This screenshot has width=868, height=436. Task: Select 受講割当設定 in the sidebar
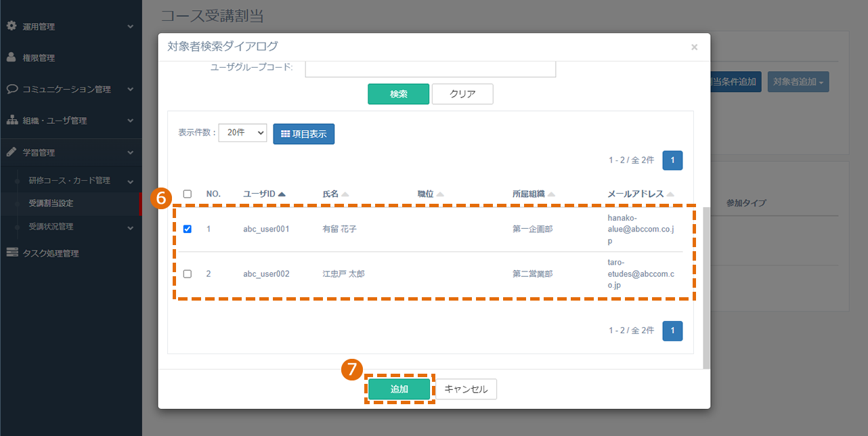click(51, 203)
